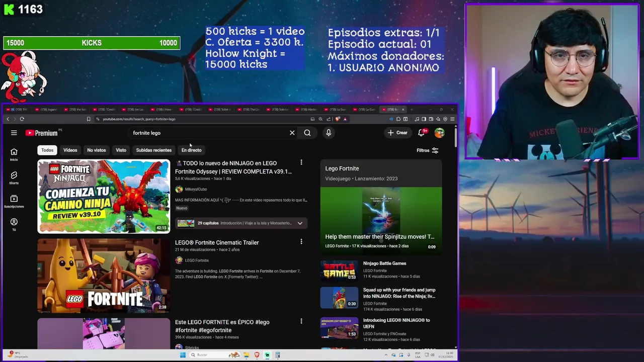Viewport: 644px width, 362px height.
Task: Click the banana LEGO Fortnite trailer thumbnail
Action: coord(104,276)
